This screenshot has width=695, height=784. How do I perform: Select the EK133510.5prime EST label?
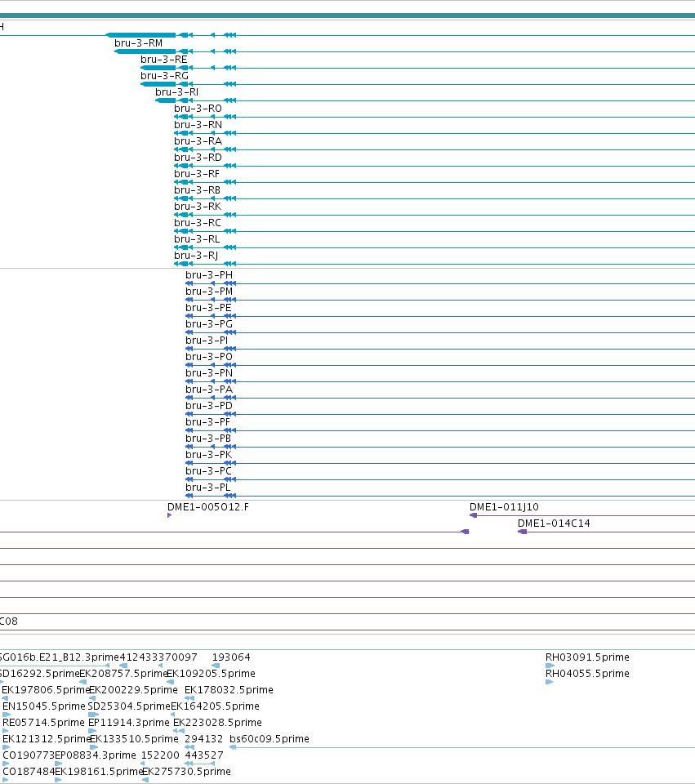(134, 739)
